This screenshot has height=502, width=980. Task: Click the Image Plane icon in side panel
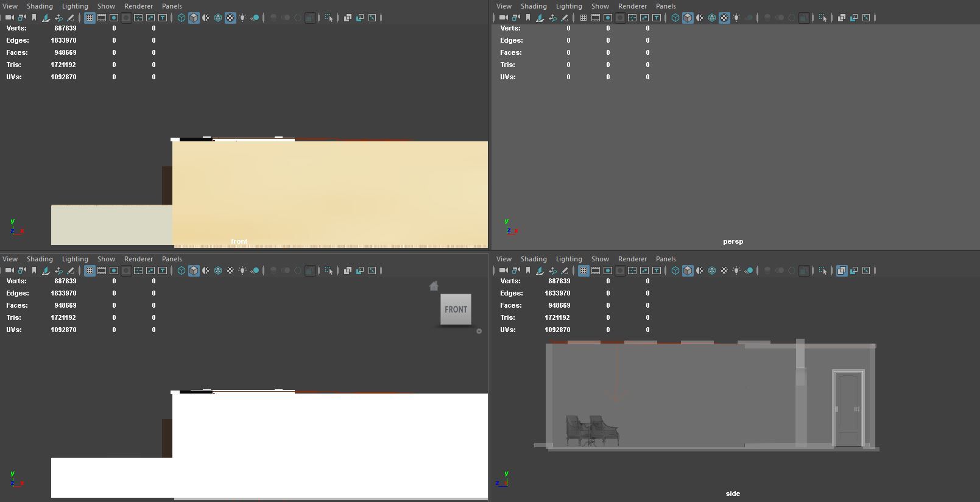[x=540, y=270]
